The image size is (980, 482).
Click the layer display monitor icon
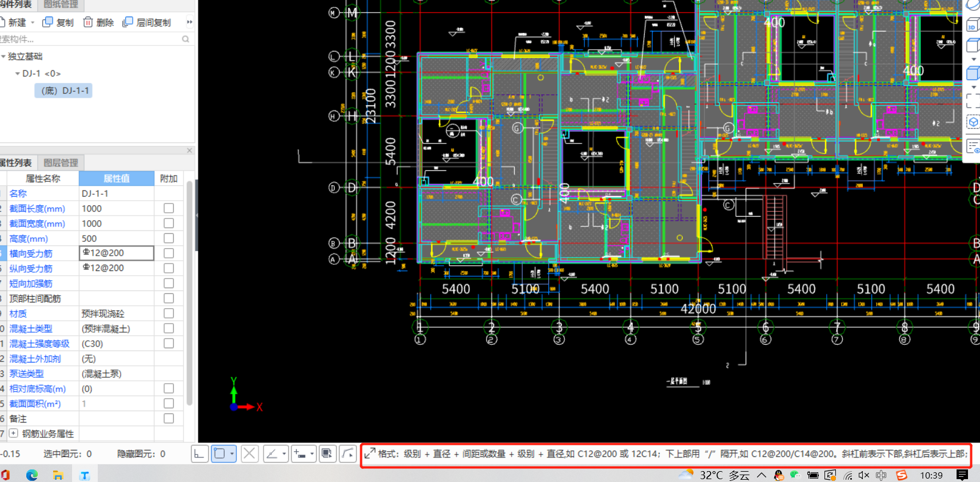[326, 454]
